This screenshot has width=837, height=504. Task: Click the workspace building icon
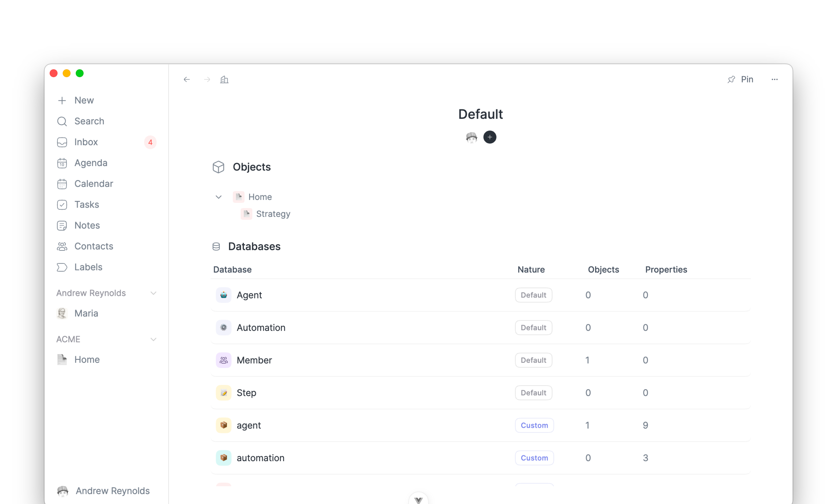(x=224, y=79)
